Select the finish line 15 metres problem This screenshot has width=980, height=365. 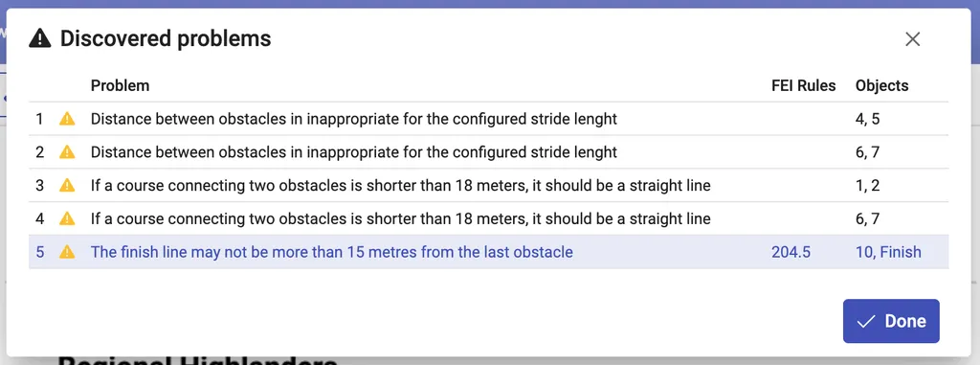[332, 252]
